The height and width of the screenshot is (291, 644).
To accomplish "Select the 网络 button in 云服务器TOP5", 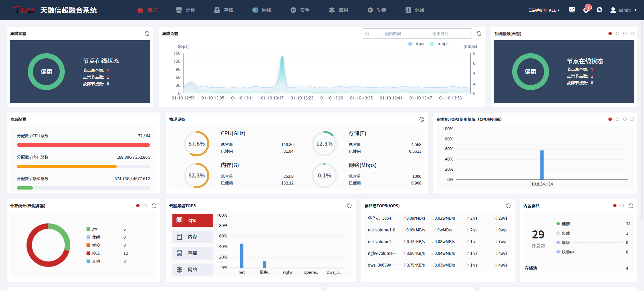I will (x=193, y=270).
